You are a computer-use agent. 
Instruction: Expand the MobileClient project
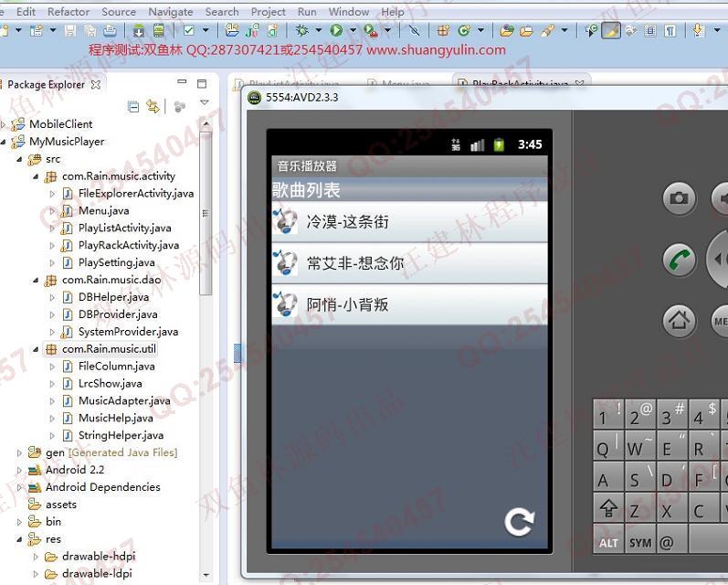(3, 124)
